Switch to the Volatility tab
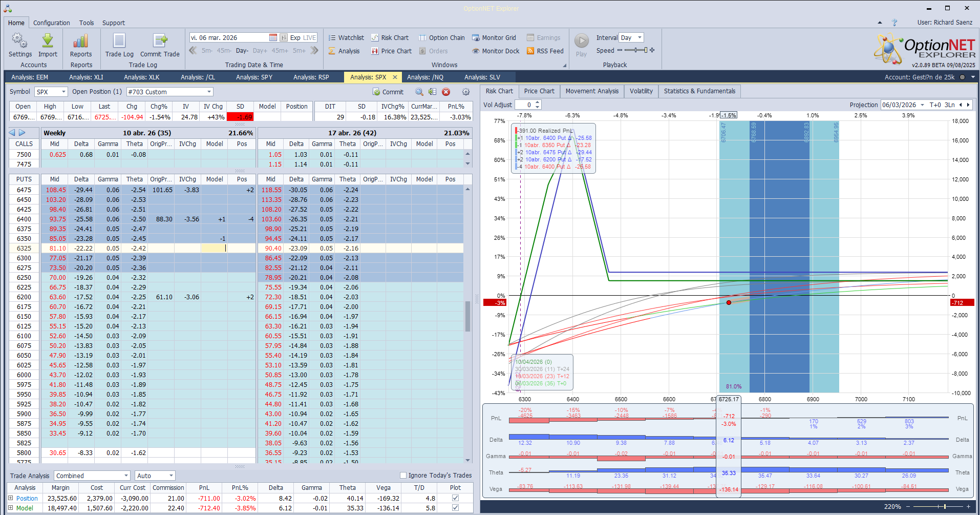Image resolution: width=980 pixels, height=515 pixels. tap(641, 91)
